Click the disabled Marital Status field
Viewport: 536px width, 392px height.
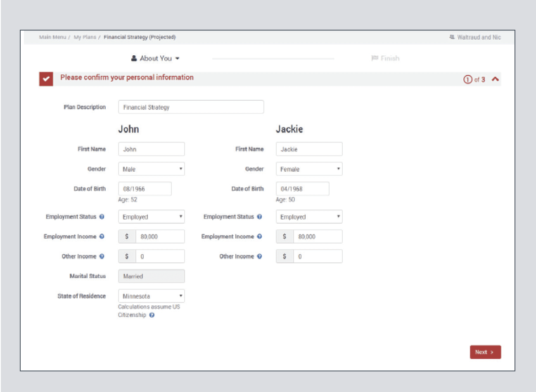151,276
